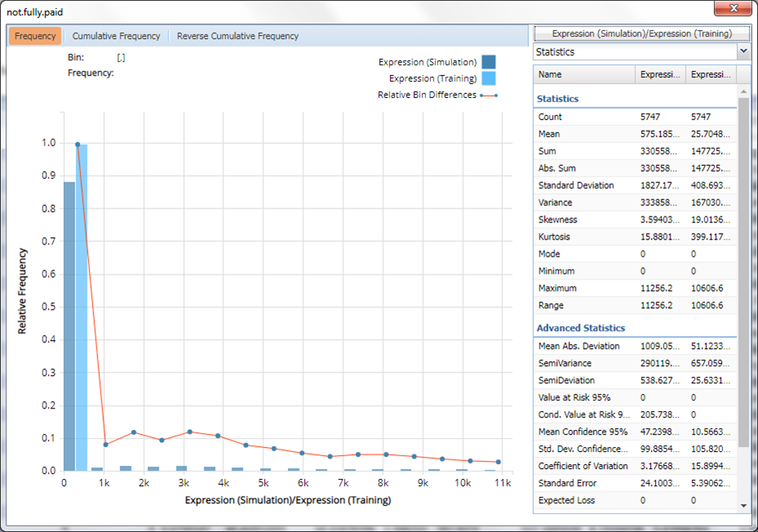
Task: Select the Standard Deviation row
Action: tap(576, 186)
